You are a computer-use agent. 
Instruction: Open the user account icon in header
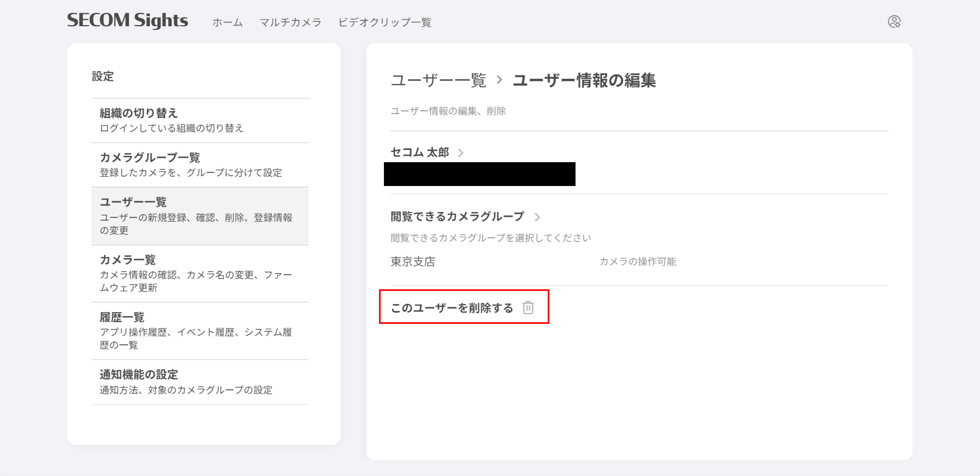(x=894, y=22)
